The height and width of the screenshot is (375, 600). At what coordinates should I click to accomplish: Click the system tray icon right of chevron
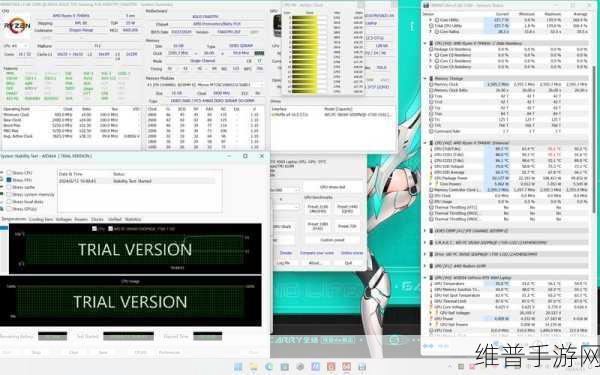point(461,367)
